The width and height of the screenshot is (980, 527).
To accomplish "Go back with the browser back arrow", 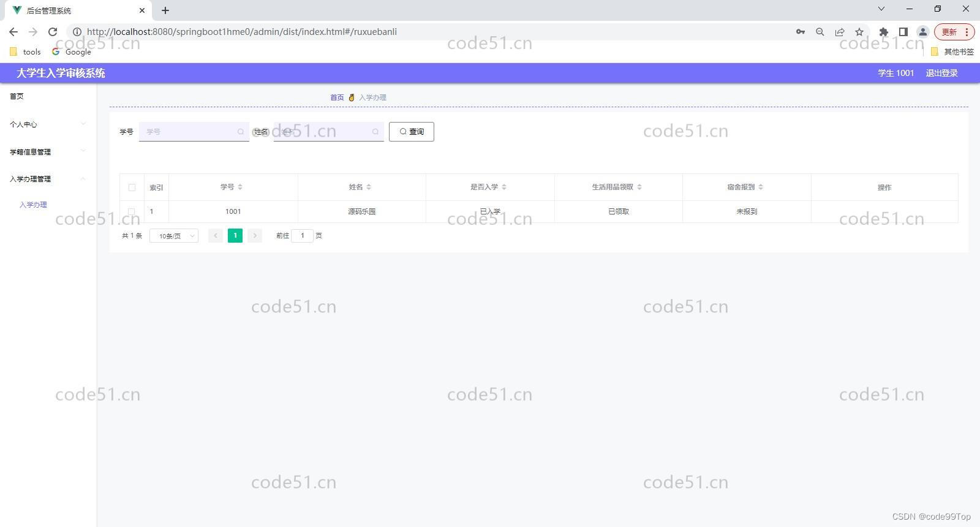I will click(x=13, y=32).
